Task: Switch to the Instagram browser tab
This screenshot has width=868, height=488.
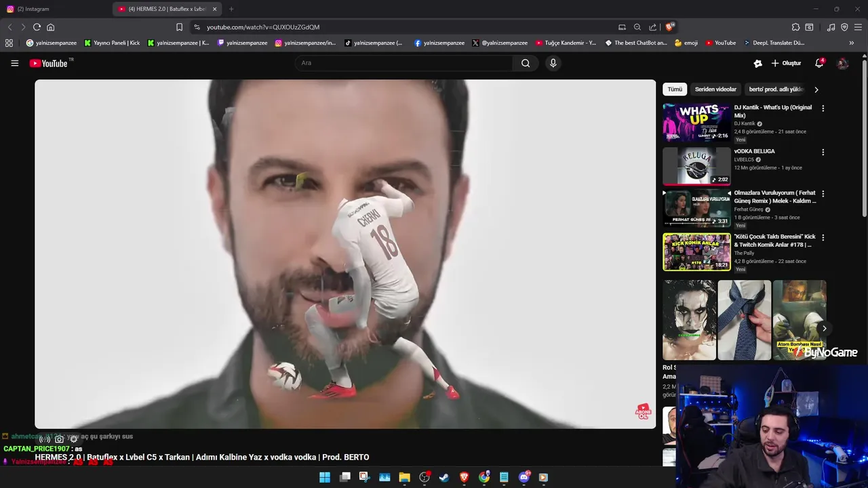Action: 56,9
